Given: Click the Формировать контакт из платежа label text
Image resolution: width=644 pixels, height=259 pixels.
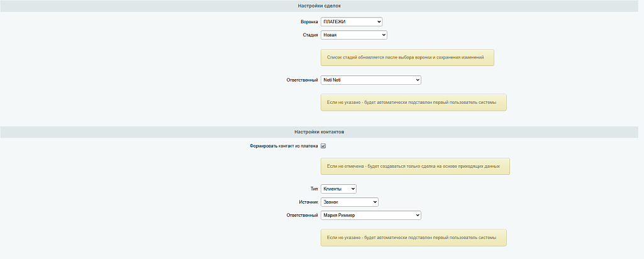Looking at the screenshot, I should point(284,146).
